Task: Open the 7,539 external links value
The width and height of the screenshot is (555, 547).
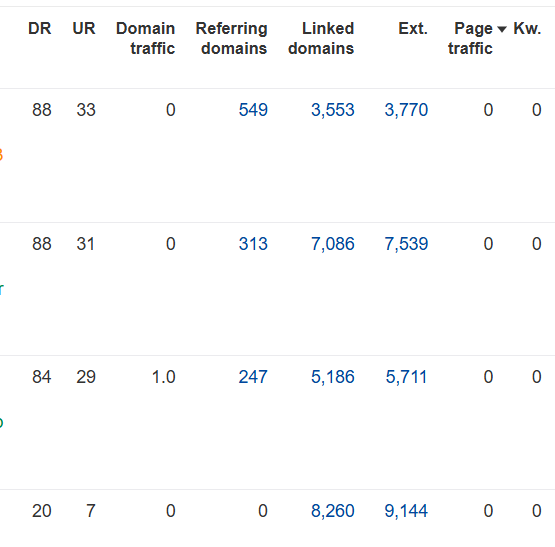Action: point(406,244)
